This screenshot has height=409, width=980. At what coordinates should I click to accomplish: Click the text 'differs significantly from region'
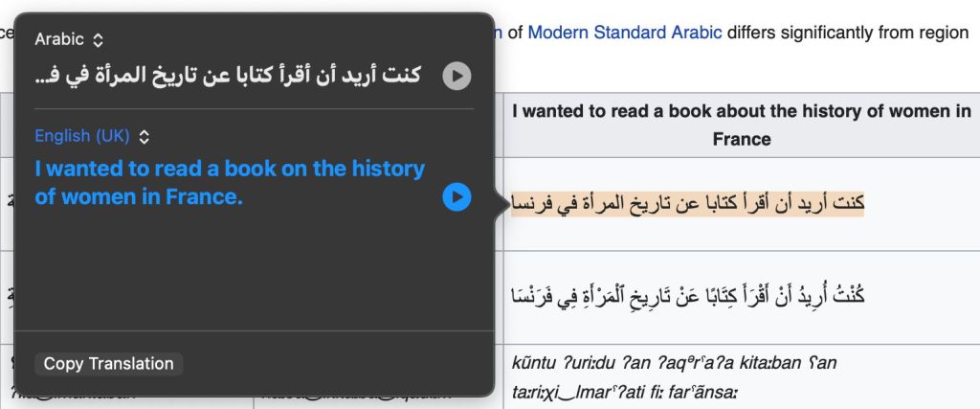(848, 33)
